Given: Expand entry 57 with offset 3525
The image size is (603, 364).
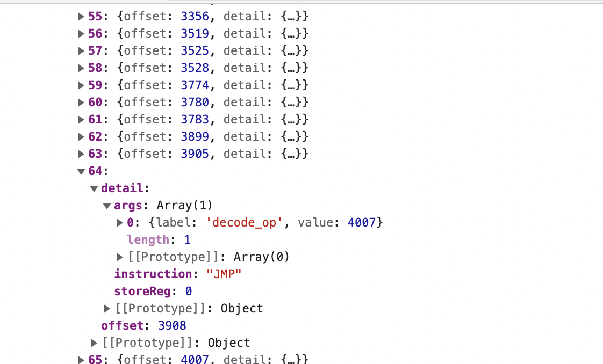Looking at the screenshot, I should [x=81, y=50].
